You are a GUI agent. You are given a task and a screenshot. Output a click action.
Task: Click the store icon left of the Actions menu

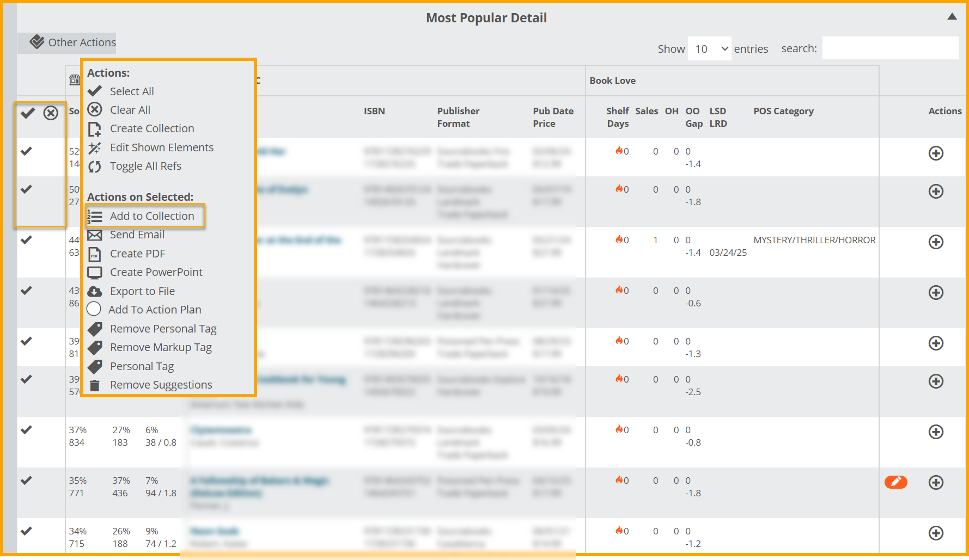tap(75, 80)
